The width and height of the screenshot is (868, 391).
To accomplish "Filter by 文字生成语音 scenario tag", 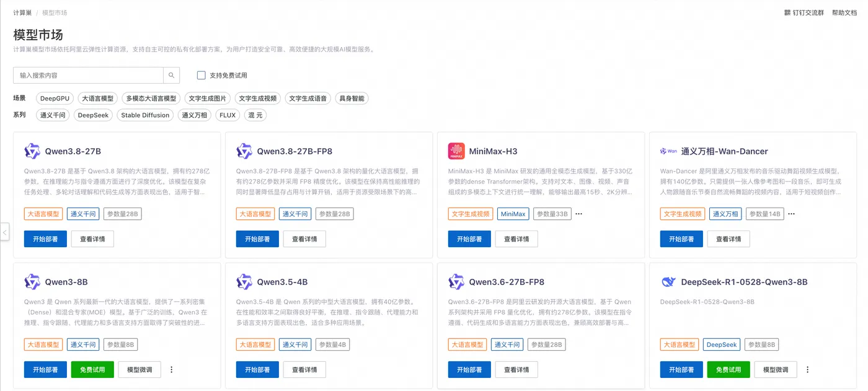I will coord(308,99).
